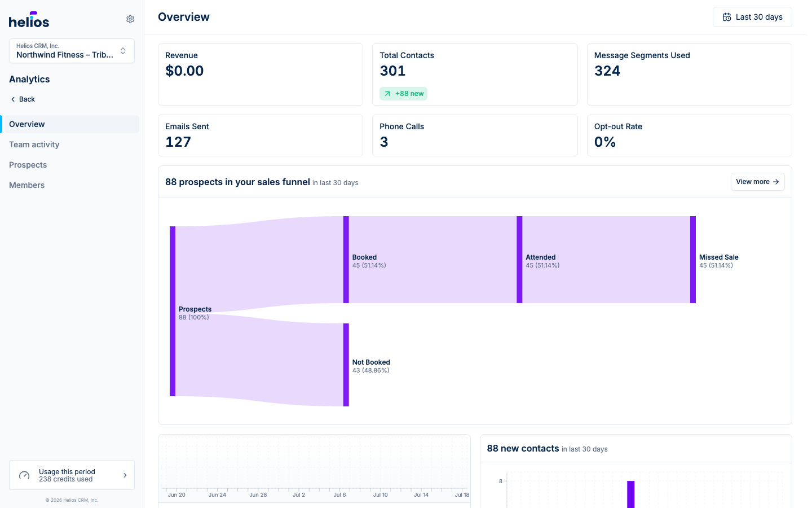
Task: Go back using the Back link
Action: coord(23,99)
